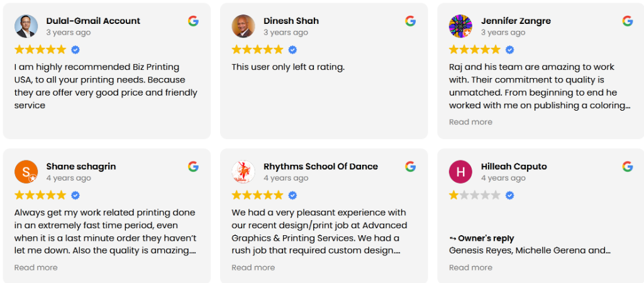Click Read more under Hilleah Caputo's owner reply
Viewport: 644px width, 283px height.
[470, 268]
